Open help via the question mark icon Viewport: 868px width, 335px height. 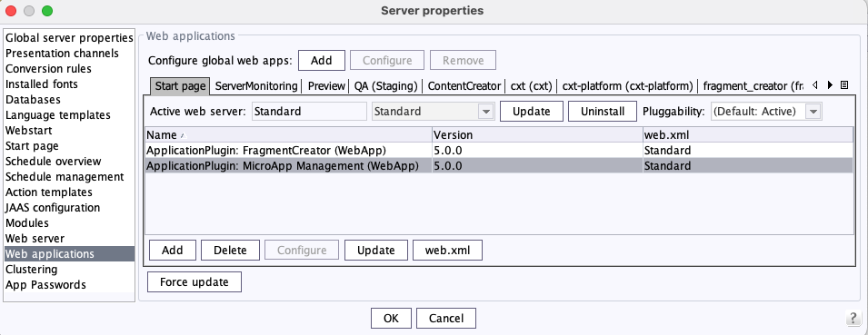pyautogui.click(x=853, y=319)
